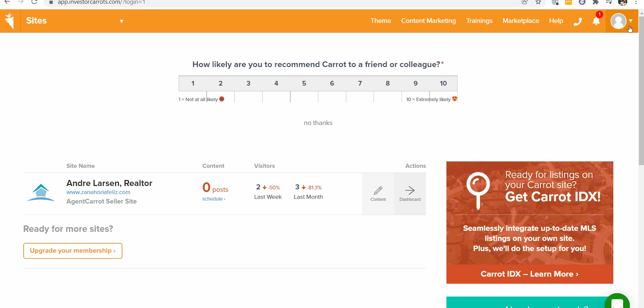This screenshot has height=308, width=644.
Task: Bookmark page with star icon
Action: tap(538, 2)
